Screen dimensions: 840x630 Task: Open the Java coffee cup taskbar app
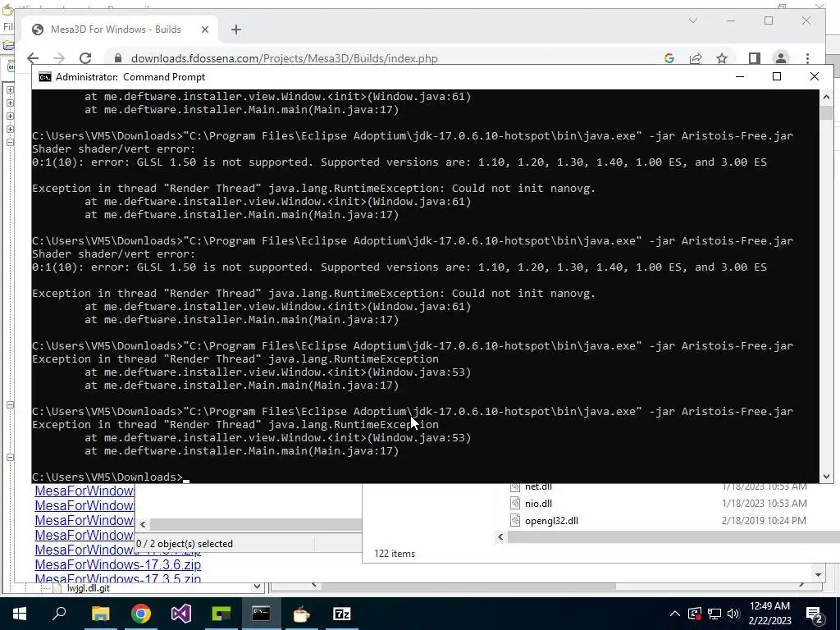[x=301, y=614]
